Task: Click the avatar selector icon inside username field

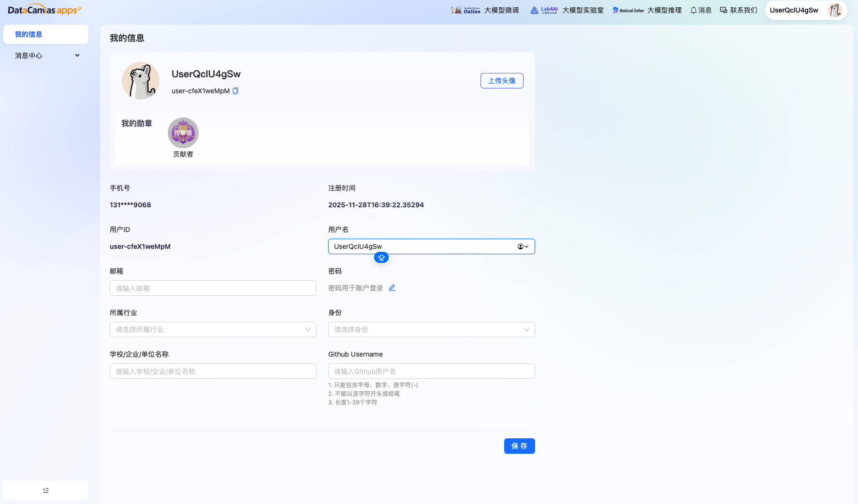Action: (x=520, y=246)
